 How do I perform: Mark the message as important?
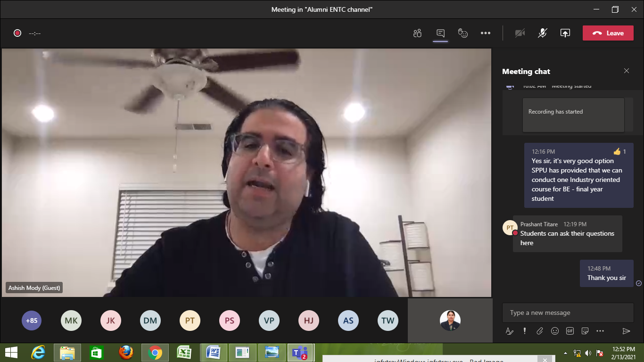525,331
